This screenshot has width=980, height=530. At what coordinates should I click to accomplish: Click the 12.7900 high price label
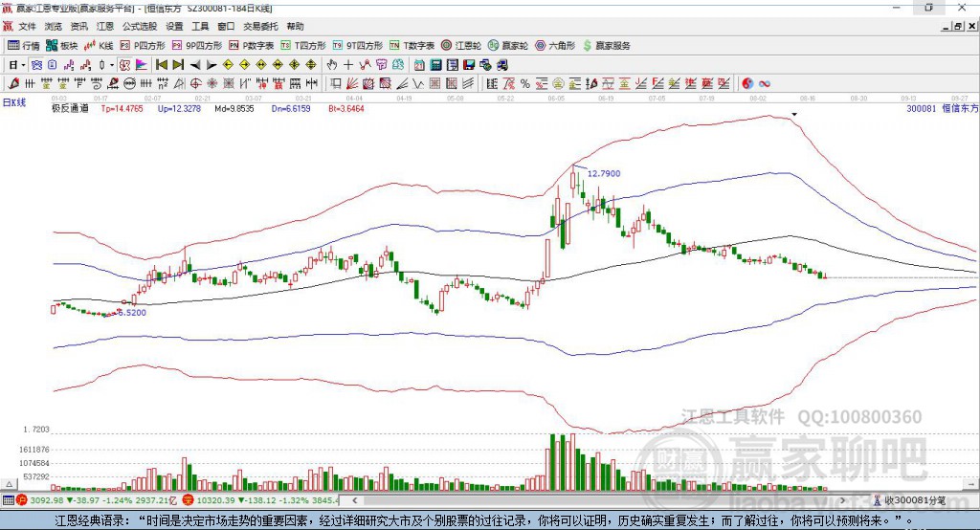tap(604, 174)
